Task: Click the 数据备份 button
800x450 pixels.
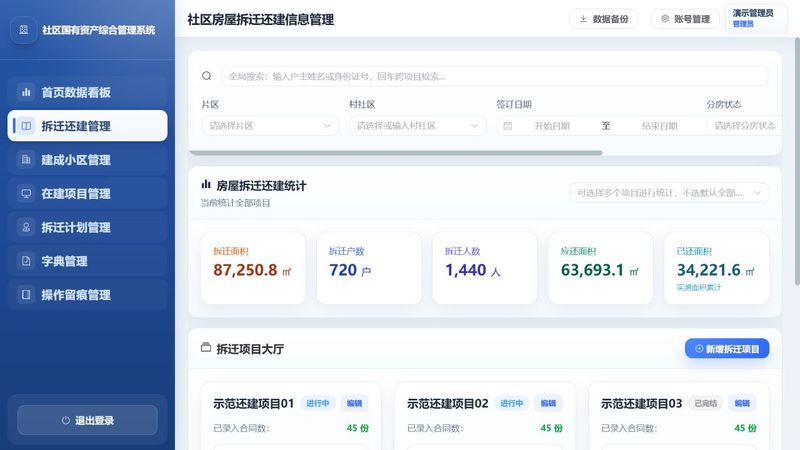Action: pyautogui.click(x=604, y=19)
